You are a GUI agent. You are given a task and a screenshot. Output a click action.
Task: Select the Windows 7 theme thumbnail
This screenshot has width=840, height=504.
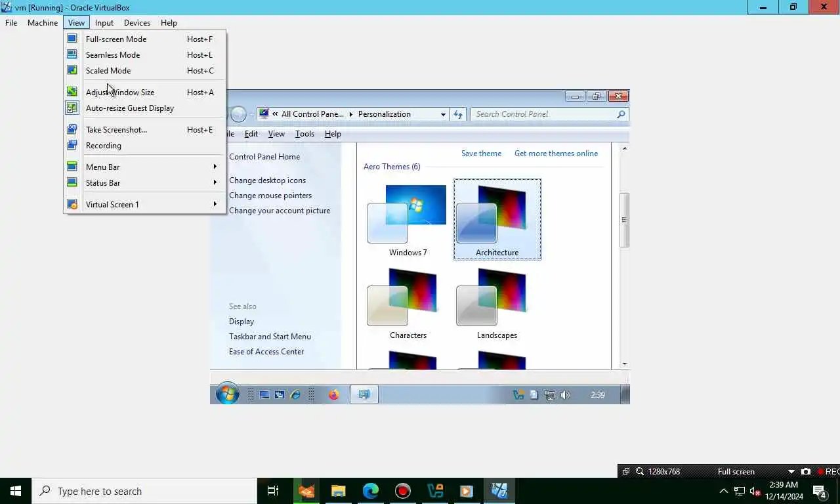[x=408, y=219]
